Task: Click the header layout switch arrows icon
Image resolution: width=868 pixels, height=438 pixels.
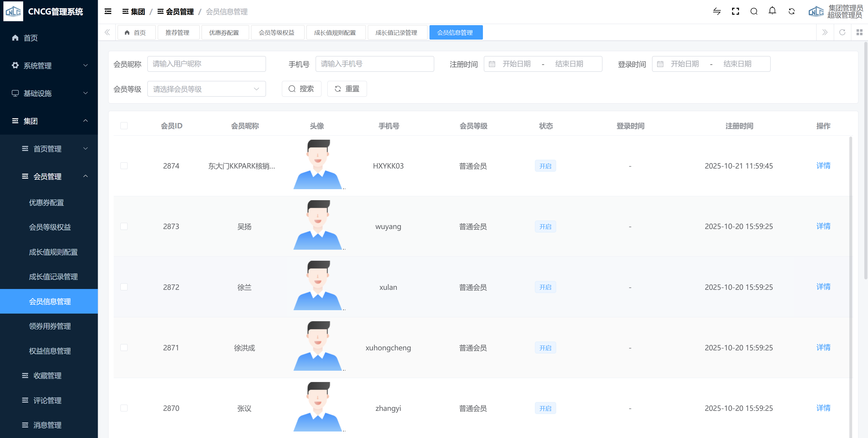Action: [x=717, y=12]
